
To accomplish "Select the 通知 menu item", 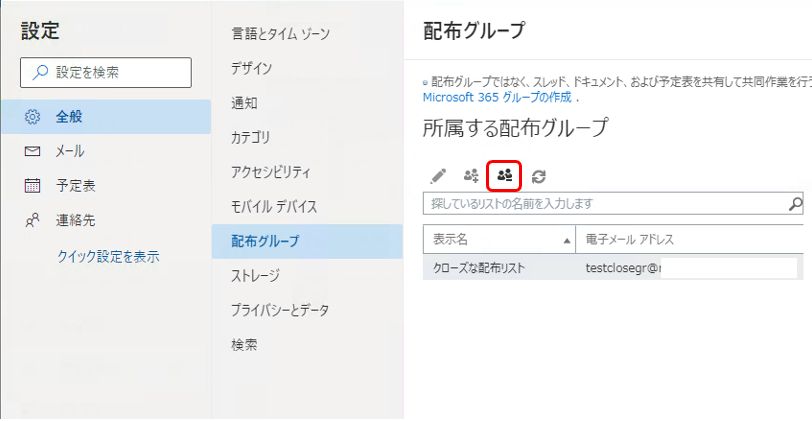I will pyautogui.click(x=244, y=103).
